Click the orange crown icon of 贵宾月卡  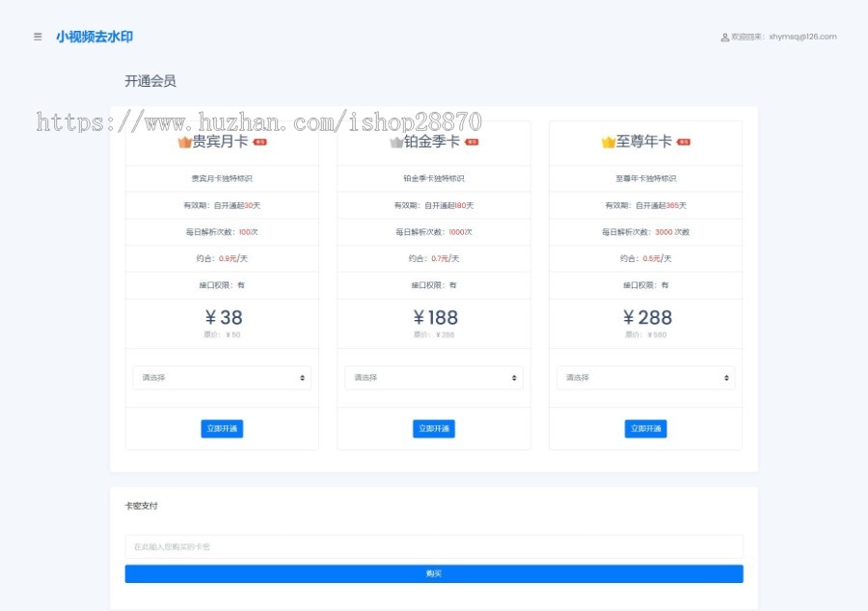coord(184,142)
